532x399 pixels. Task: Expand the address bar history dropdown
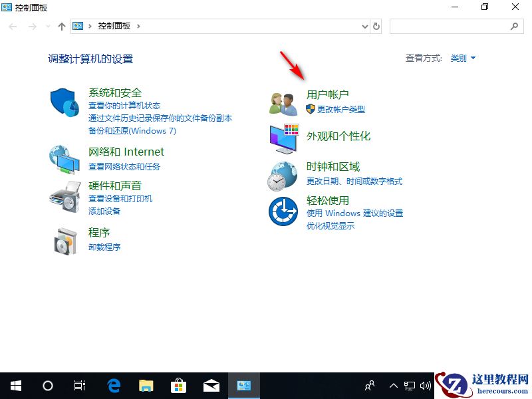point(364,26)
